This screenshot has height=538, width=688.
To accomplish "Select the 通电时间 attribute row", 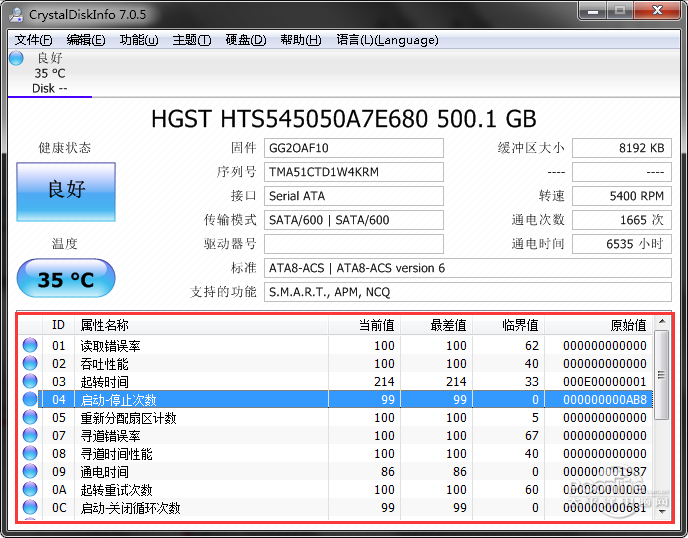I will coord(336,471).
